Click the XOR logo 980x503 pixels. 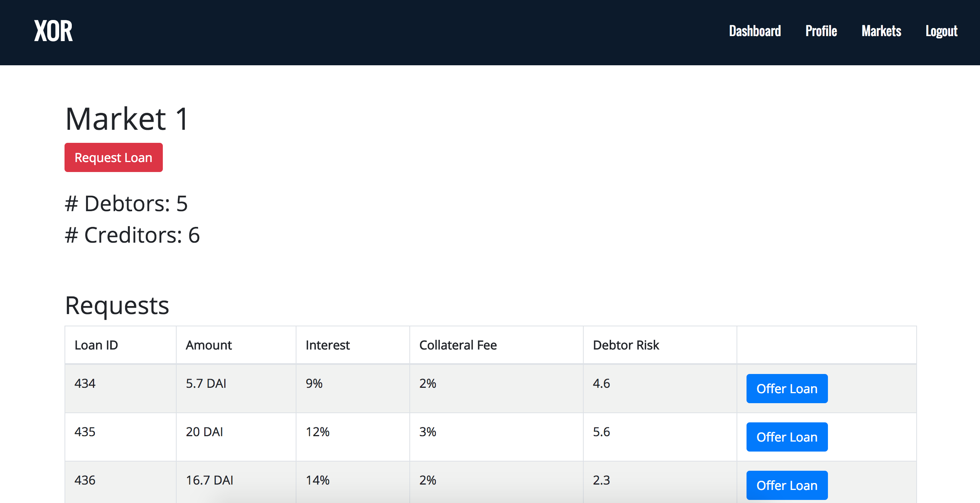[53, 31]
